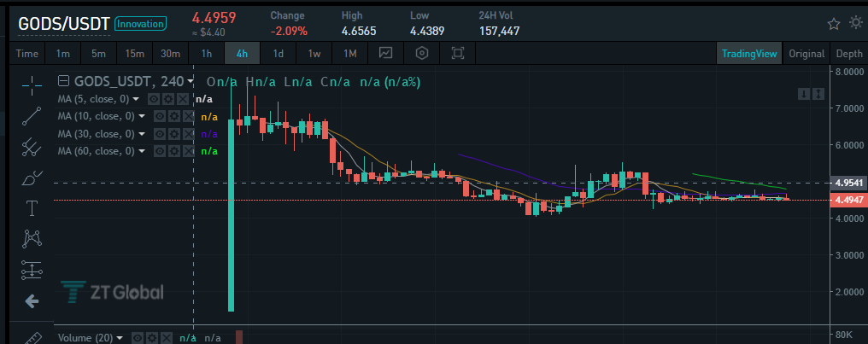Image resolution: width=868 pixels, height=344 pixels.
Task: Switch to Original chart
Action: (x=806, y=54)
